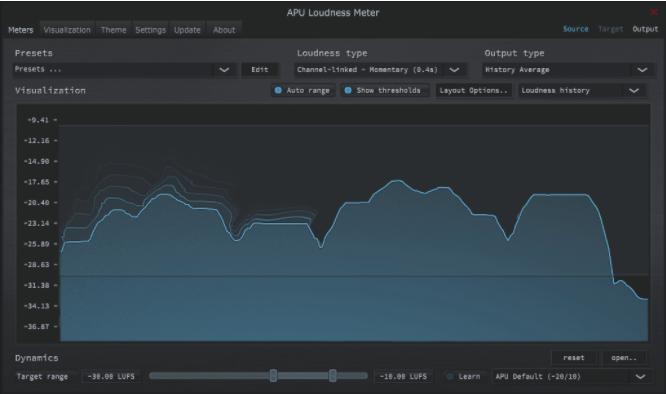666x394 pixels.
Task: Toggle Show thresholds option
Action: (384, 90)
